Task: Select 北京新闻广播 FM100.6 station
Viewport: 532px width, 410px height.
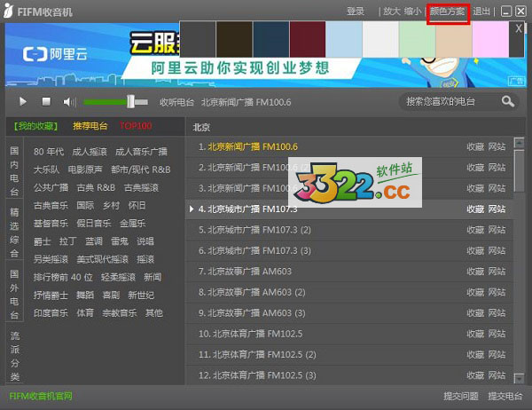Action: click(253, 146)
